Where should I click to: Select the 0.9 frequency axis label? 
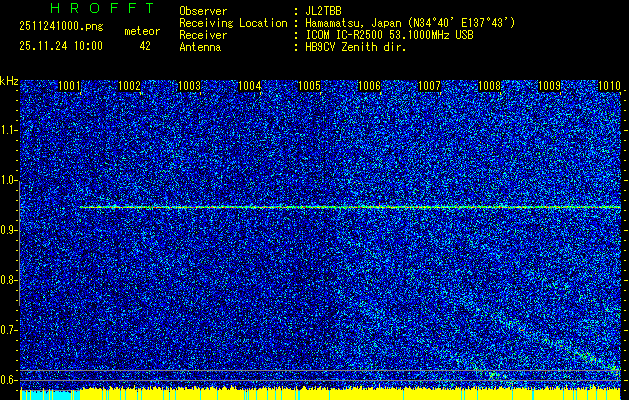coord(9,230)
